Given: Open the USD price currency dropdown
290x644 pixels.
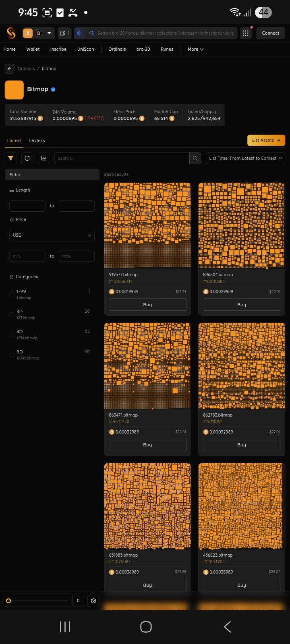Looking at the screenshot, I should tap(52, 235).
